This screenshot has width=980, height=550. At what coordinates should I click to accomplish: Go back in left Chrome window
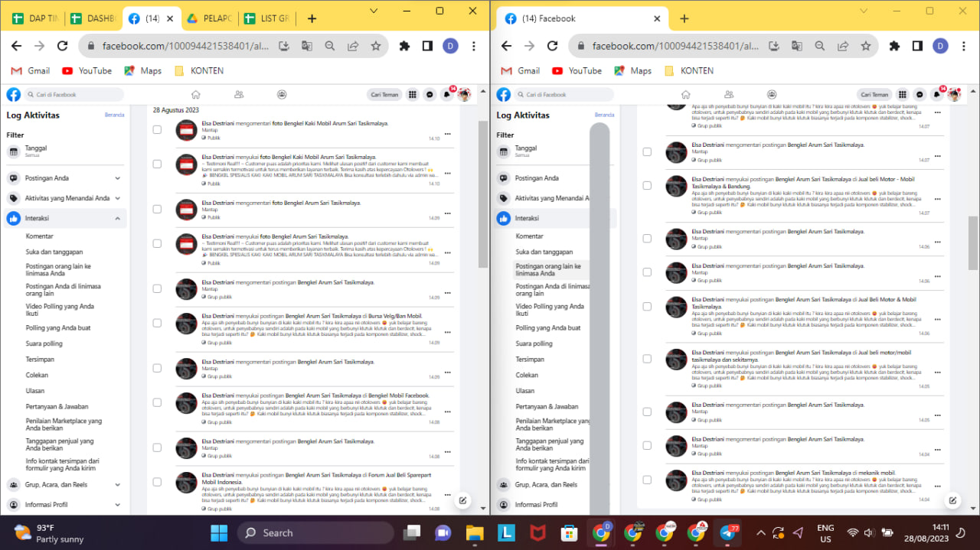pyautogui.click(x=16, y=46)
